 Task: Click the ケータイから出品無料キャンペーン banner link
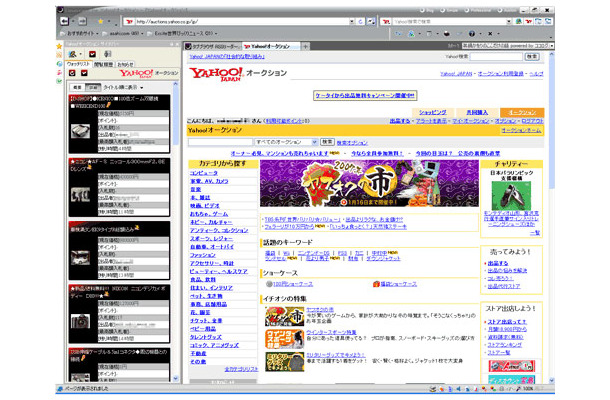[365, 95]
